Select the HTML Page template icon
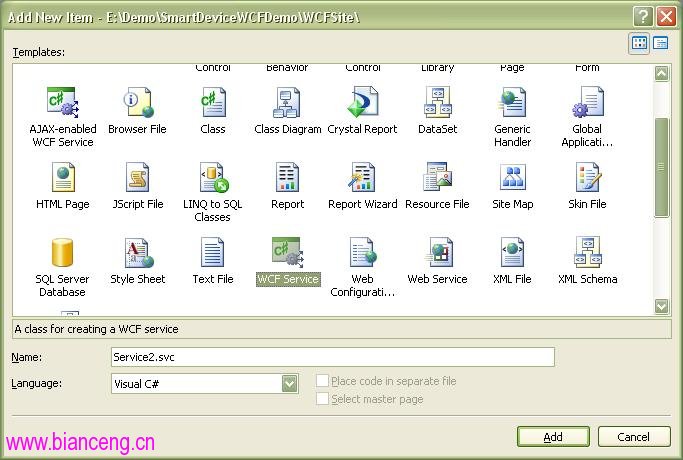Viewport: 683px width, 460px height. pyautogui.click(x=63, y=177)
